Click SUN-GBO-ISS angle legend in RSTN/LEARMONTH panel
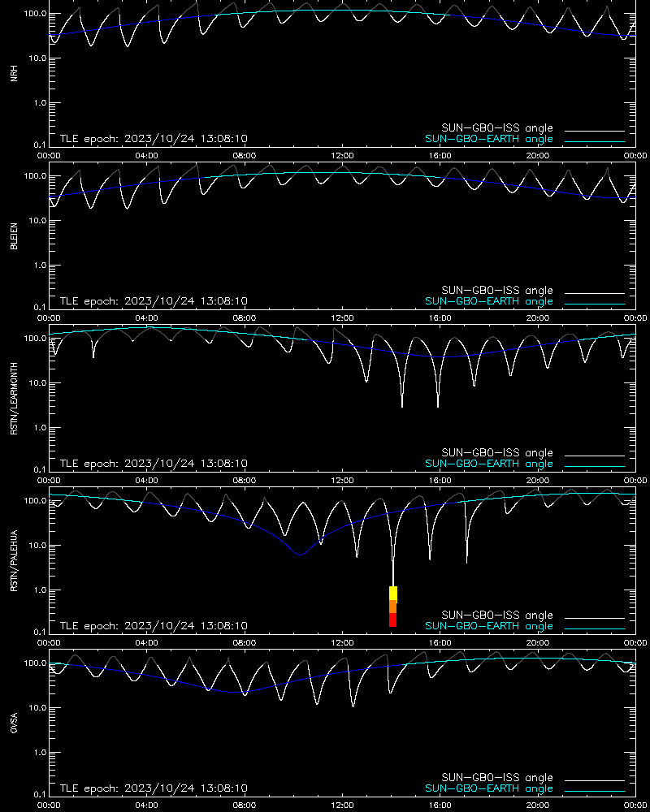The image size is (650, 812). [497, 452]
